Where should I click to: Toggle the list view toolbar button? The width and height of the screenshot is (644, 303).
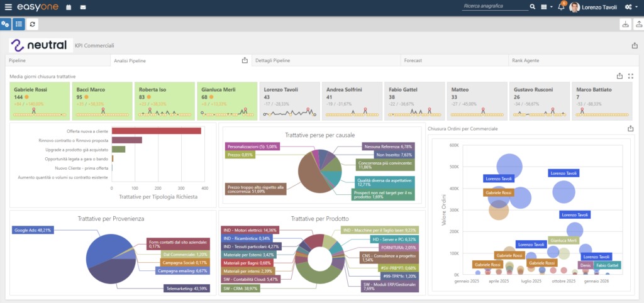19,24
